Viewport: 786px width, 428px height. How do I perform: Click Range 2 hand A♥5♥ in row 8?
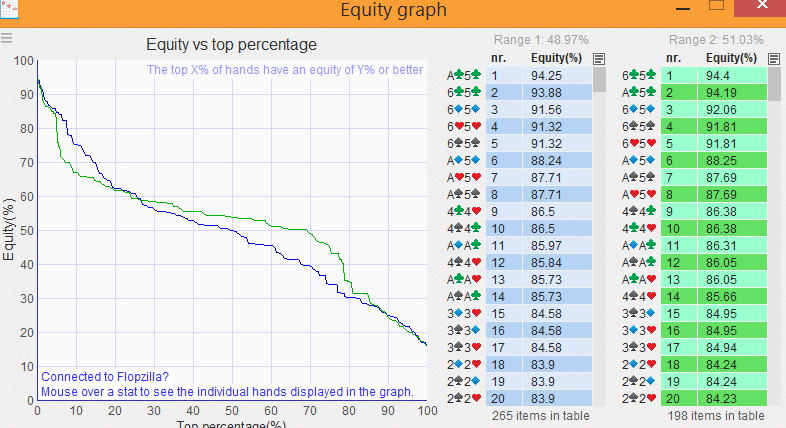click(x=639, y=195)
